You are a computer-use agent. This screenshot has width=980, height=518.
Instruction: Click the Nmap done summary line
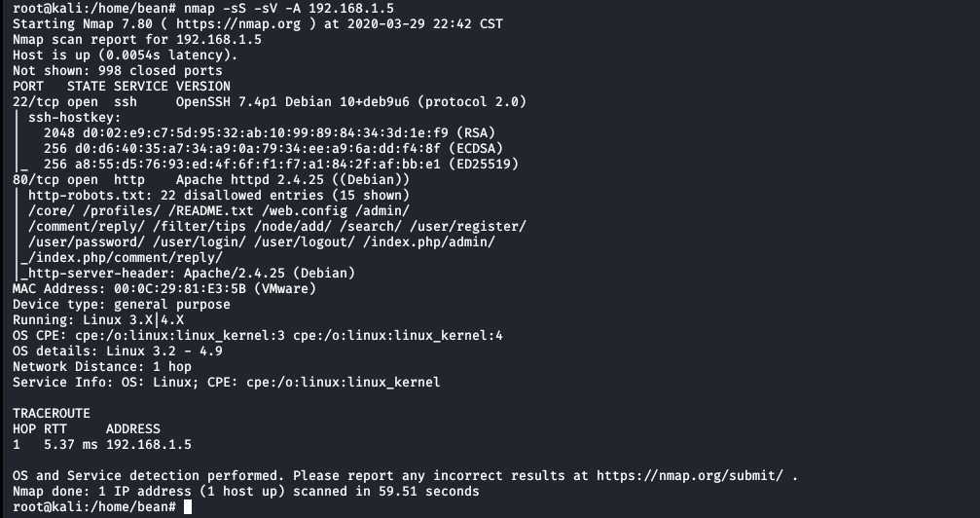245,492
